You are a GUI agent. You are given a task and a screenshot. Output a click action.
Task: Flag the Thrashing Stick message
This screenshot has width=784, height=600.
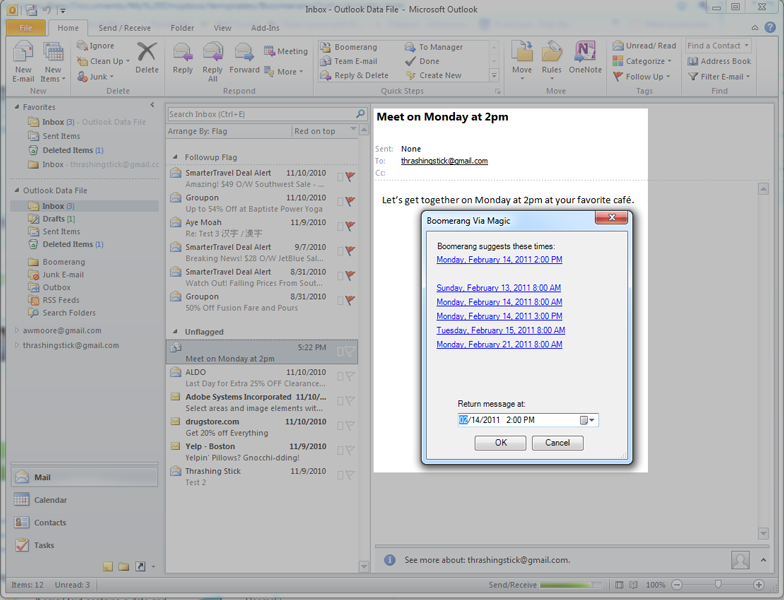(x=350, y=475)
